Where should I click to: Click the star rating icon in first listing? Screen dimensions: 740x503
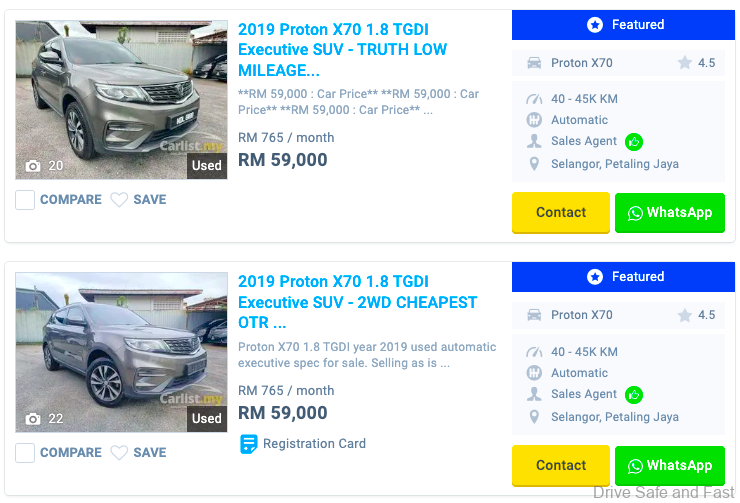pyautogui.click(x=685, y=63)
